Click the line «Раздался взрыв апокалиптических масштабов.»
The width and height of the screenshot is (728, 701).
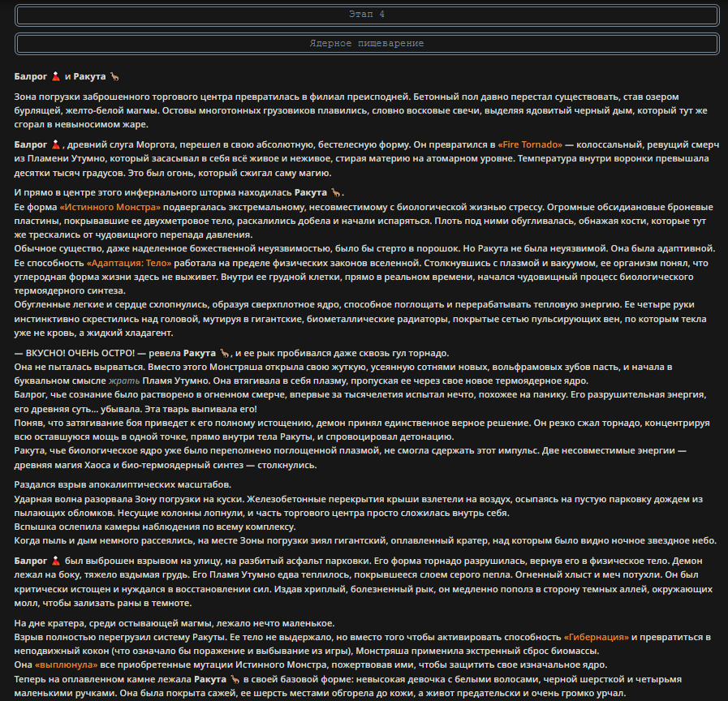(123, 484)
